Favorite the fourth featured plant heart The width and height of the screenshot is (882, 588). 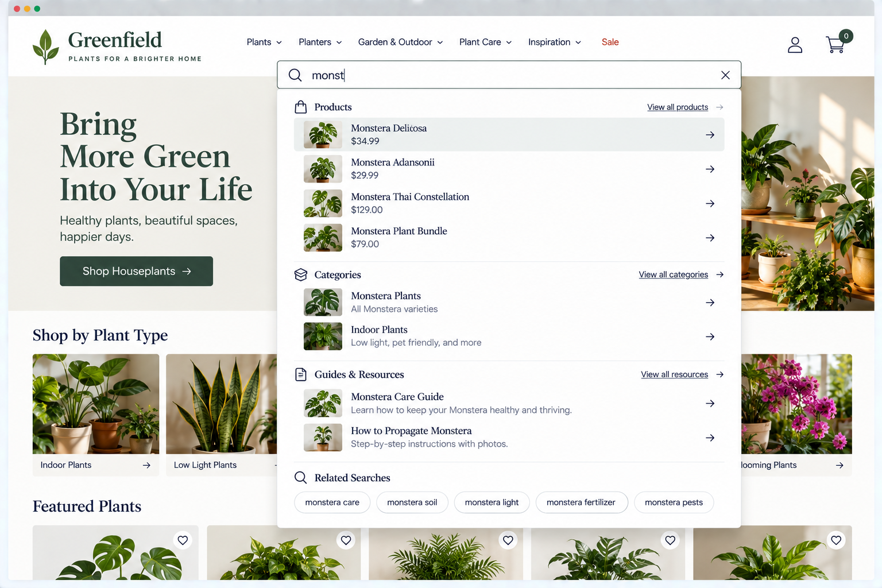(670, 540)
